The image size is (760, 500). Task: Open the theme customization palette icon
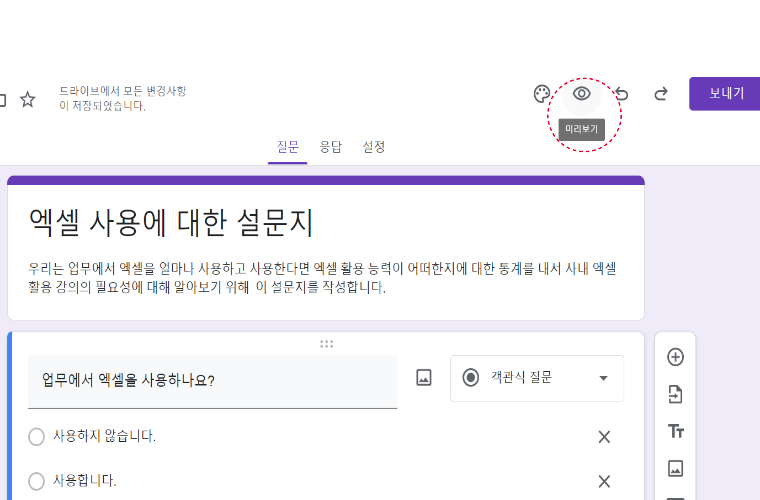(x=542, y=94)
